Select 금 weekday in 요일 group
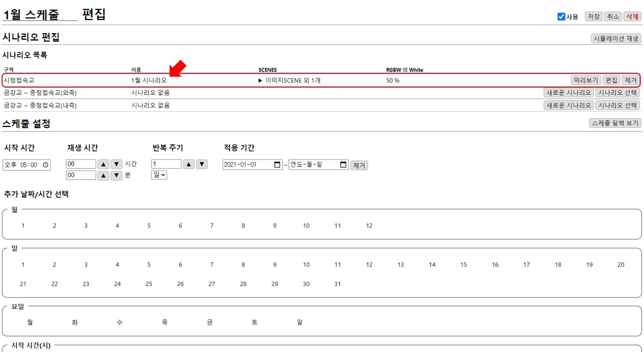This screenshot has height=352, width=644. point(210,322)
